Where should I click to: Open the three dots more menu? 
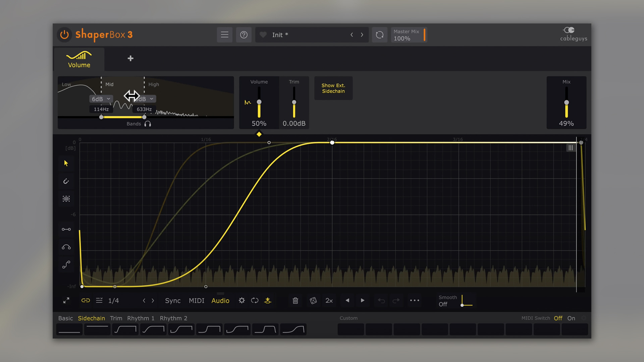click(x=415, y=301)
